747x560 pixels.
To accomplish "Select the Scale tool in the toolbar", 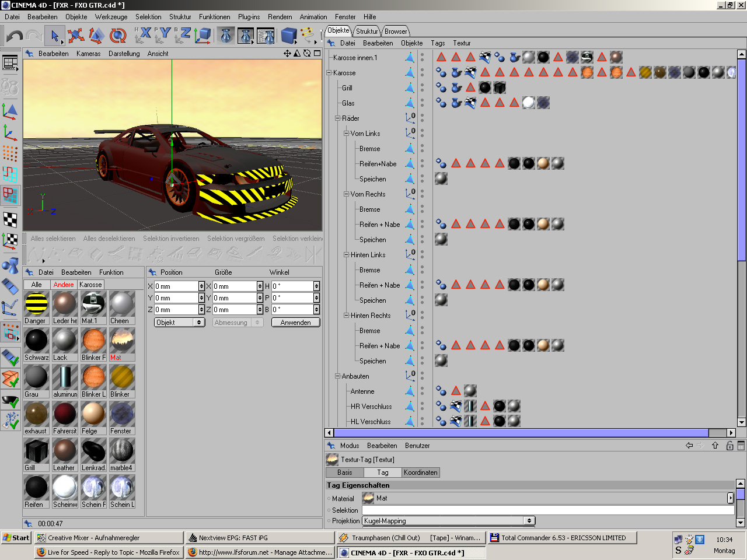I will click(96, 36).
